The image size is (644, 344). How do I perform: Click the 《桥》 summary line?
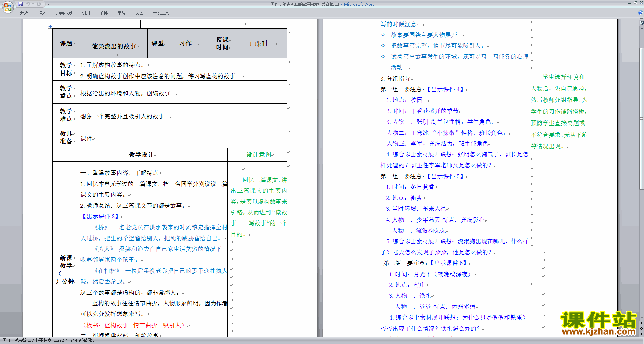(154, 233)
